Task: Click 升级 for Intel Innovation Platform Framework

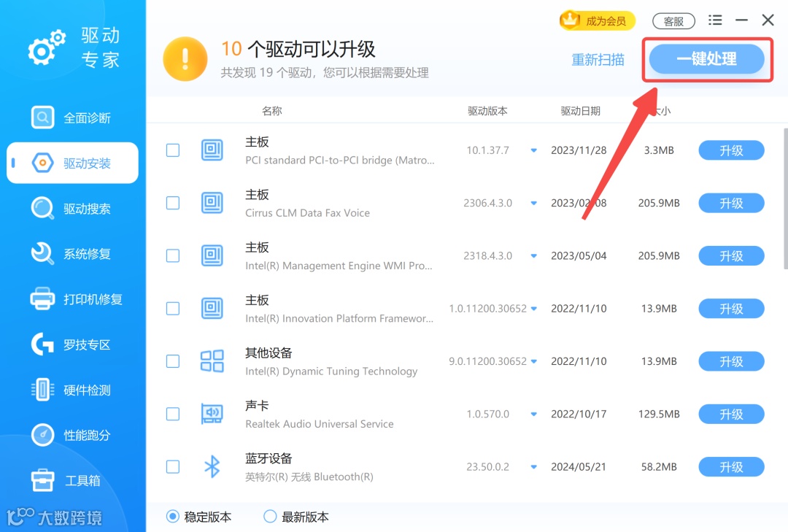Action: [731, 308]
